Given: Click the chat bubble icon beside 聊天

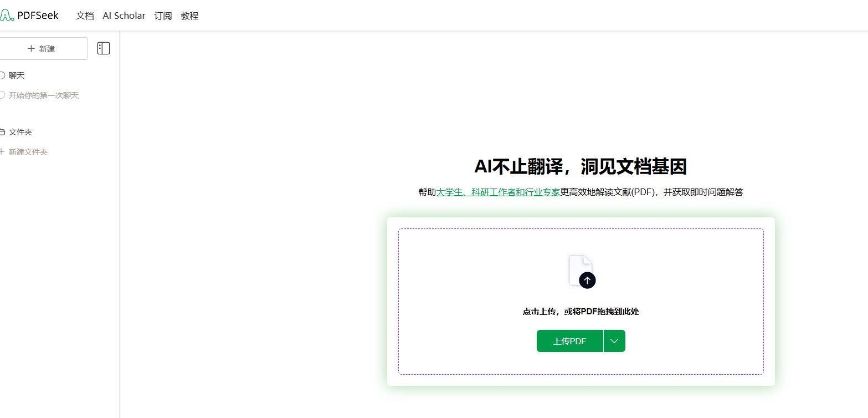Looking at the screenshot, I should (x=2, y=75).
